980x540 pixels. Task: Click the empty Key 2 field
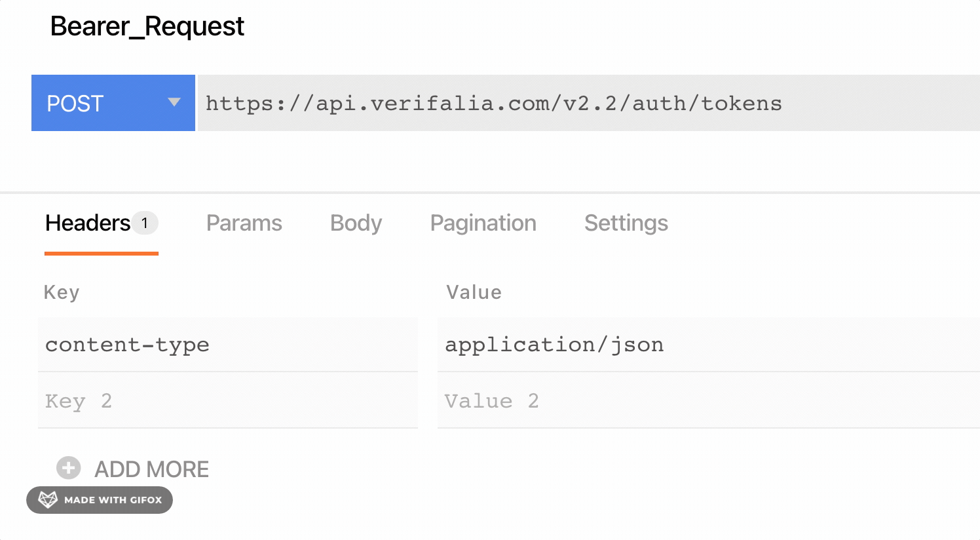pos(227,401)
